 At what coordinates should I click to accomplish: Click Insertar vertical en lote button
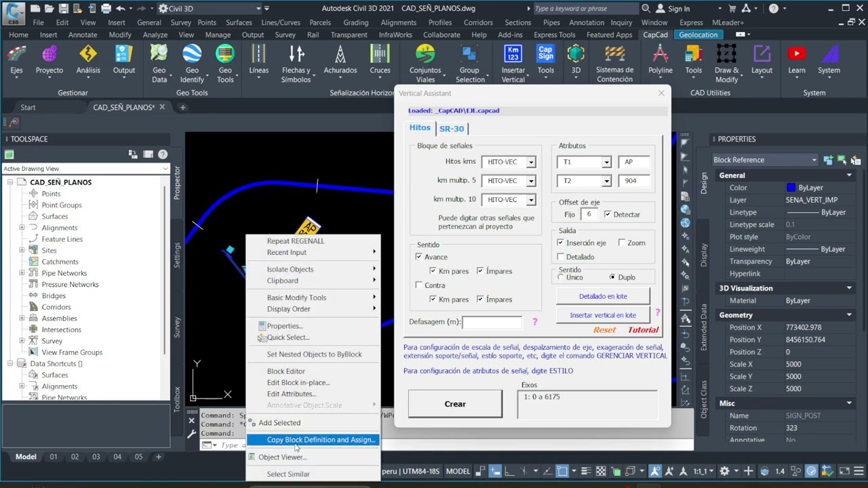tap(603, 315)
